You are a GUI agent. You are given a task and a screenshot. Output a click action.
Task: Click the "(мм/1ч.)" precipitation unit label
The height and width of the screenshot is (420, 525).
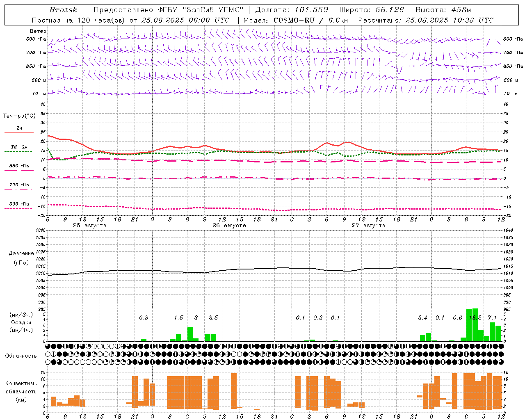click(x=21, y=330)
